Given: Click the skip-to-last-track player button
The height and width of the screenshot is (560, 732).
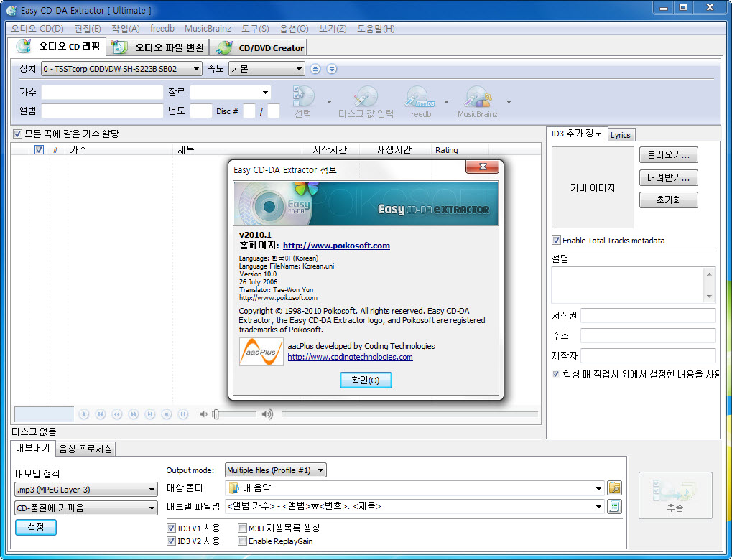Looking at the screenshot, I should (x=150, y=414).
